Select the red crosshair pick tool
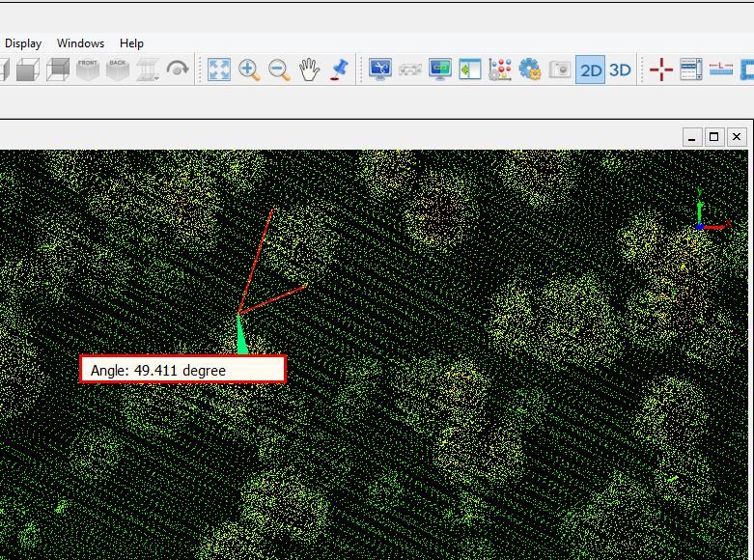 pos(661,70)
